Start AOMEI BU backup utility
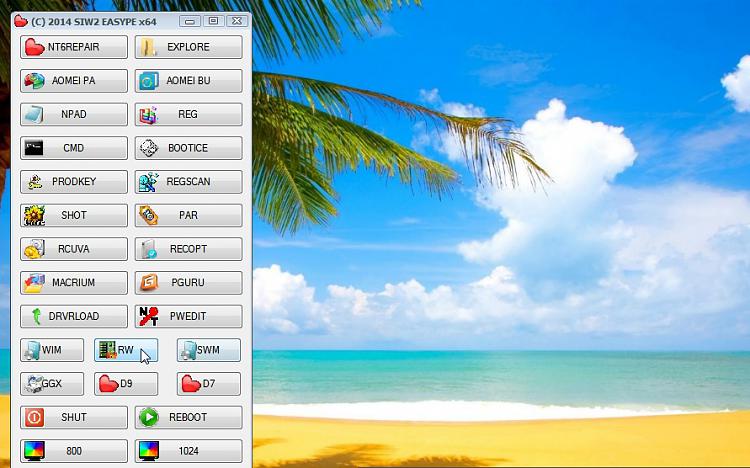The image size is (750, 468). (188, 80)
